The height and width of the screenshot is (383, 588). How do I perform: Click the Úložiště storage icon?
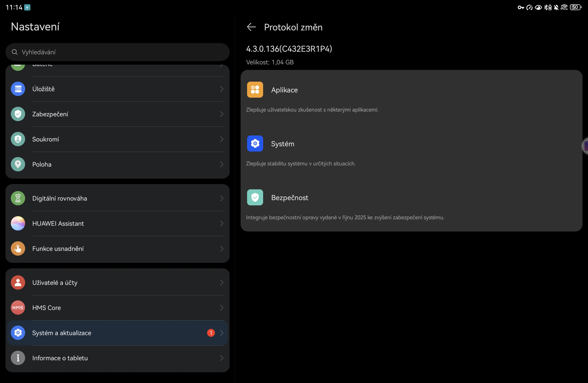18,89
